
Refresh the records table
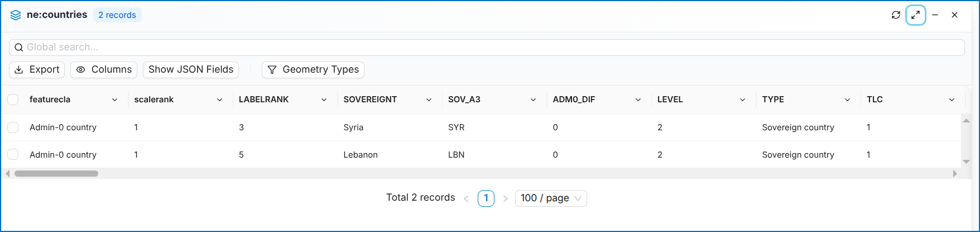point(896,15)
